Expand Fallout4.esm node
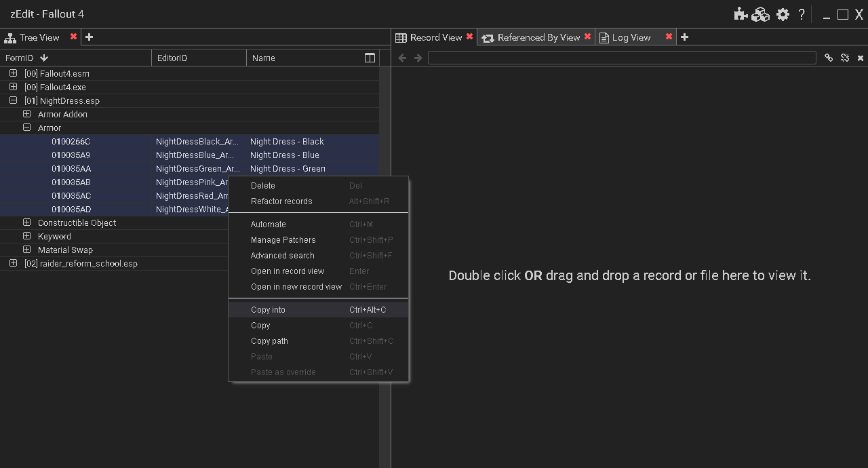This screenshot has height=468, width=868. [x=13, y=73]
